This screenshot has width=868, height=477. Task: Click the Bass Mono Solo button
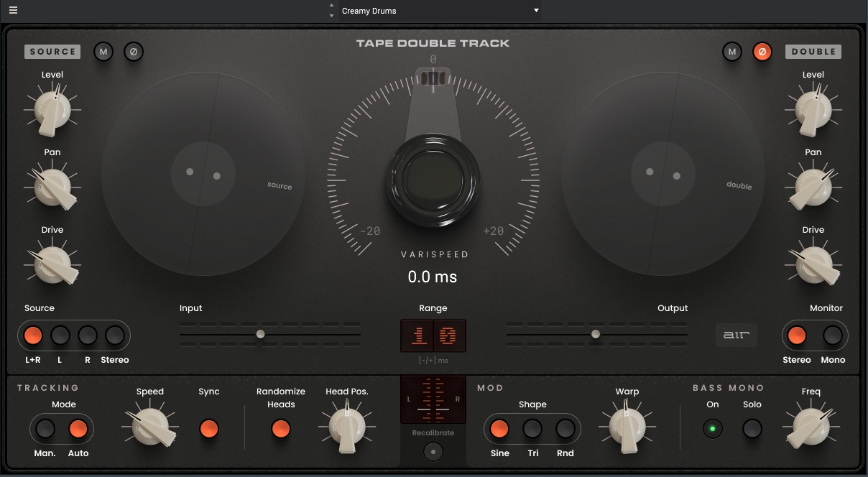point(752,429)
